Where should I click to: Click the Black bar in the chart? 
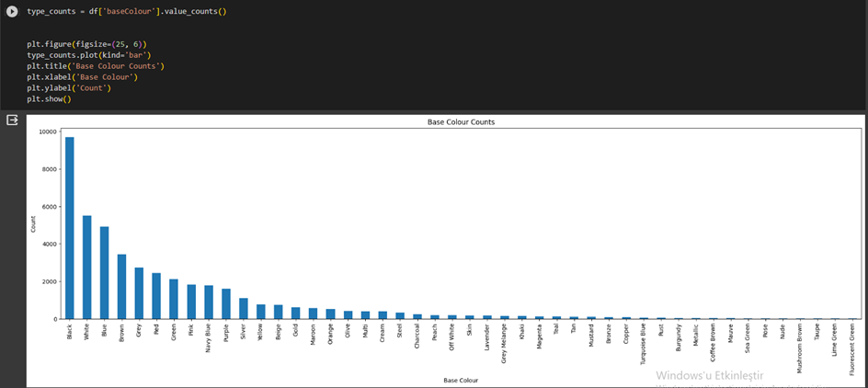click(x=70, y=228)
